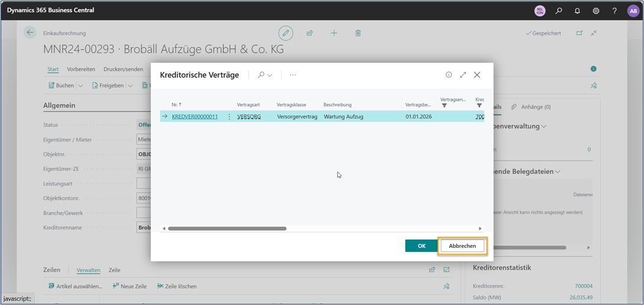This screenshot has width=644, height=305.
Task: Open Kreditorennr. link 700004
Action: point(584,286)
